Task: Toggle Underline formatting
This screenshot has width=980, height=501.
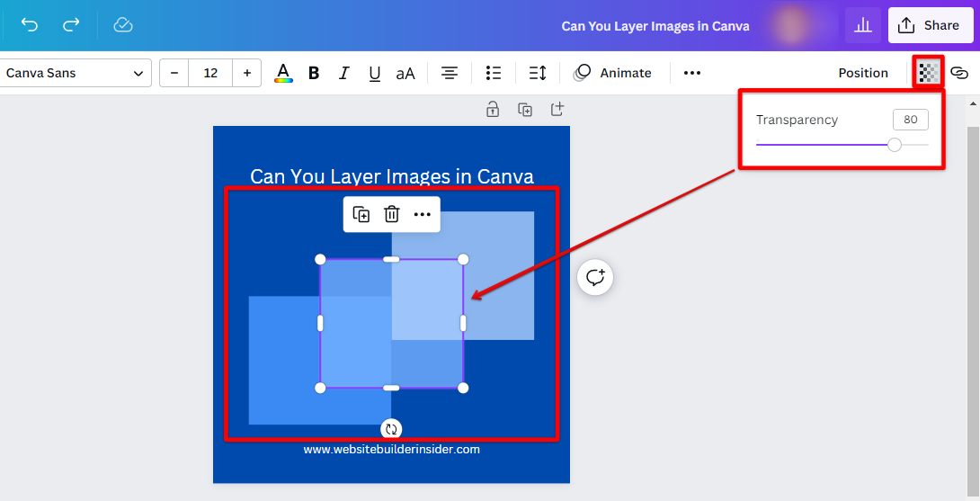Action: pos(374,73)
